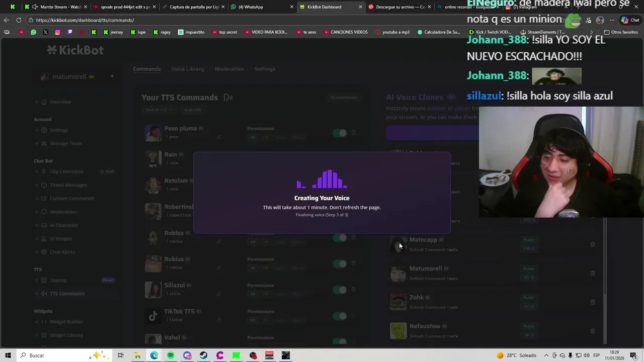The height and width of the screenshot is (362, 644).
Task: Open Custom Commands in the sidebar
Action: click(x=72, y=198)
